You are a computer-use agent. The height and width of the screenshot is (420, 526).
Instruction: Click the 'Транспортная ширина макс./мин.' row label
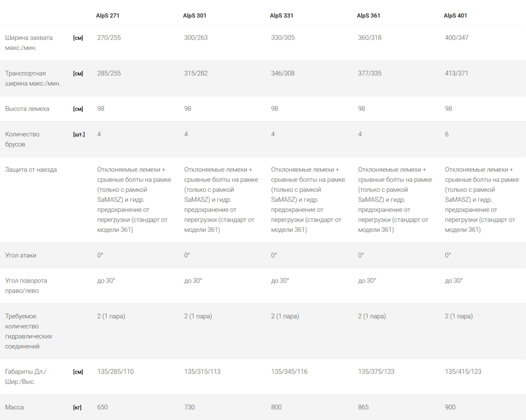click(33, 78)
